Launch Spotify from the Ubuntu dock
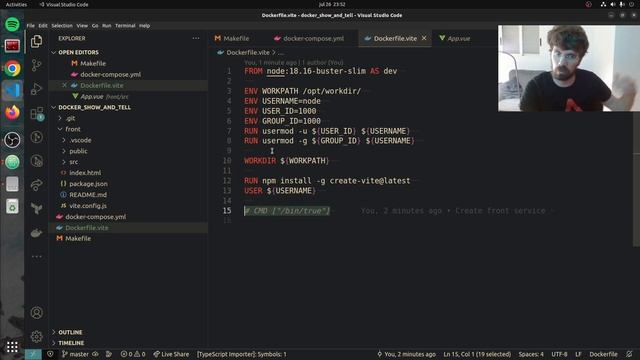The height and width of the screenshot is (360, 640). pyautogui.click(x=12, y=24)
